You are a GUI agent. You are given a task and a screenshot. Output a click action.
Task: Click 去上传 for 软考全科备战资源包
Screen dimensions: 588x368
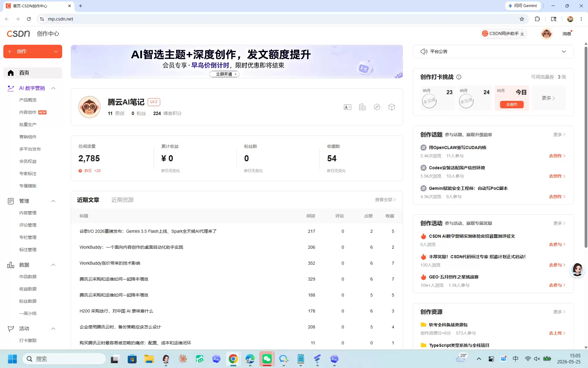coord(557,333)
